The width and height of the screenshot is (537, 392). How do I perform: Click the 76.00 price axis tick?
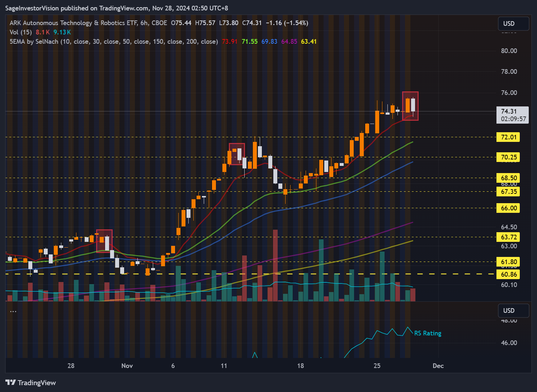(x=509, y=93)
